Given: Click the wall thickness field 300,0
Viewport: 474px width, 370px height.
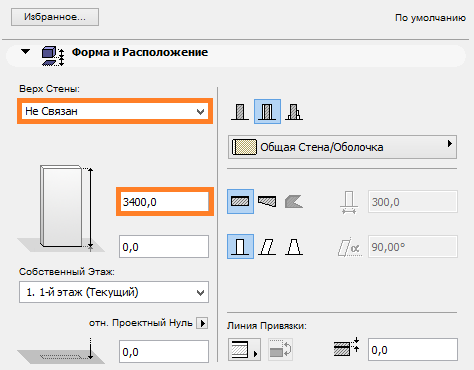Looking at the screenshot, I should point(413,202).
